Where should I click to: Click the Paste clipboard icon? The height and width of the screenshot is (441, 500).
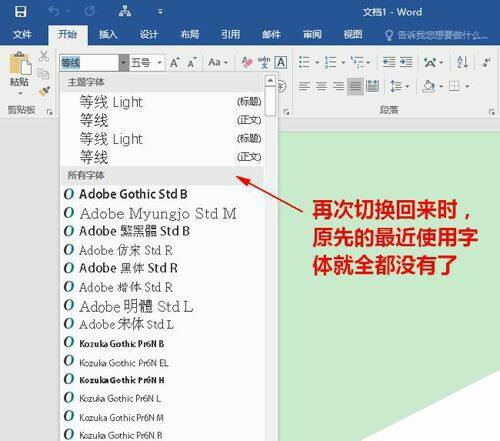point(20,63)
